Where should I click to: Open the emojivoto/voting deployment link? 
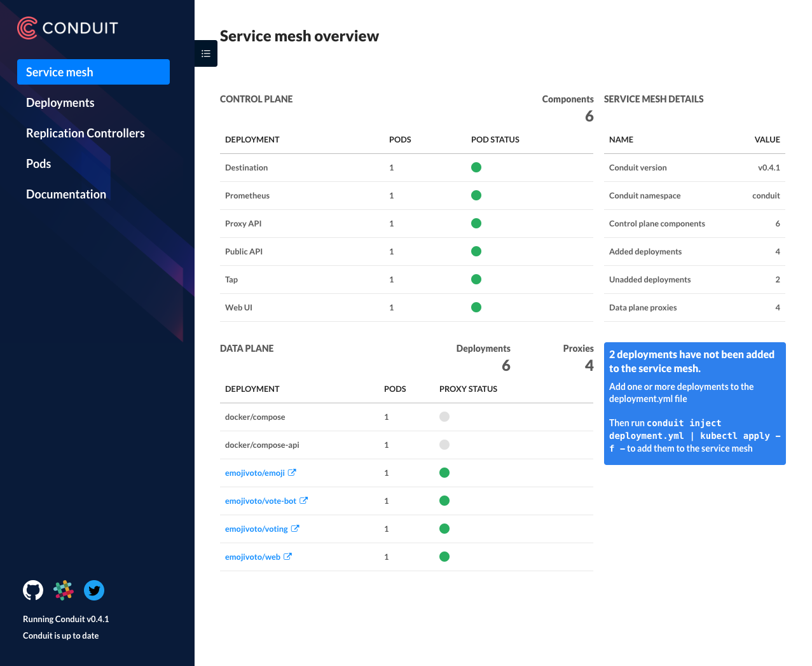[x=256, y=529]
